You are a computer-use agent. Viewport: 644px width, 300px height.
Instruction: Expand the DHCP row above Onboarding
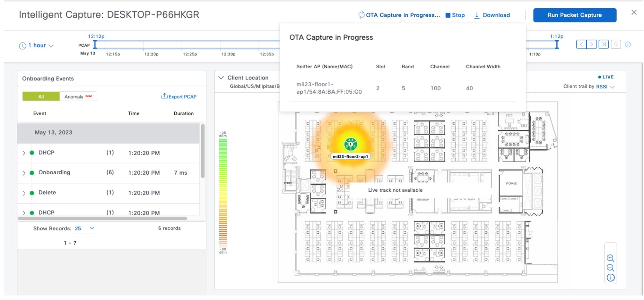pyautogui.click(x=24, y=153)
